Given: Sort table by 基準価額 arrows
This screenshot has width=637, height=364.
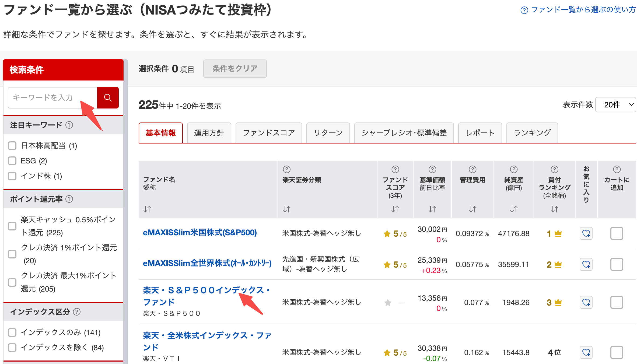Looking at the screenshot, I should tap(432, 209).
